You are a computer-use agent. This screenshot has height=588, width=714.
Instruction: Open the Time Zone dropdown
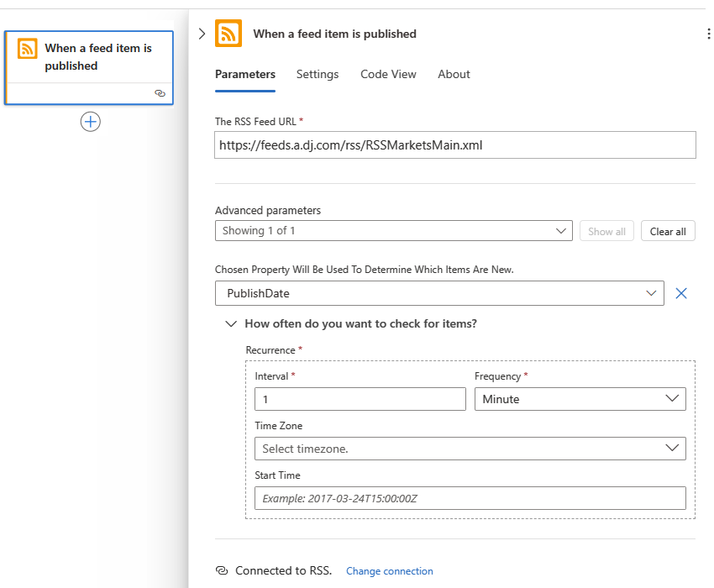(470, 449)
